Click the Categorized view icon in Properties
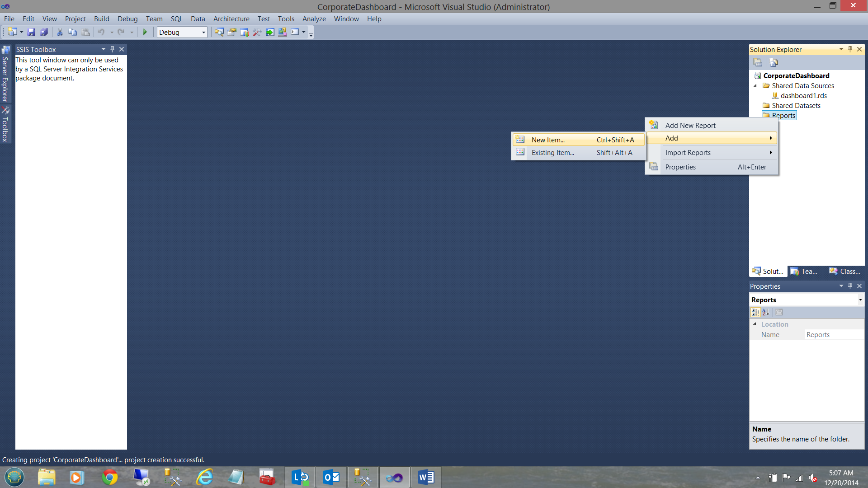 click(x=755, y=312)
